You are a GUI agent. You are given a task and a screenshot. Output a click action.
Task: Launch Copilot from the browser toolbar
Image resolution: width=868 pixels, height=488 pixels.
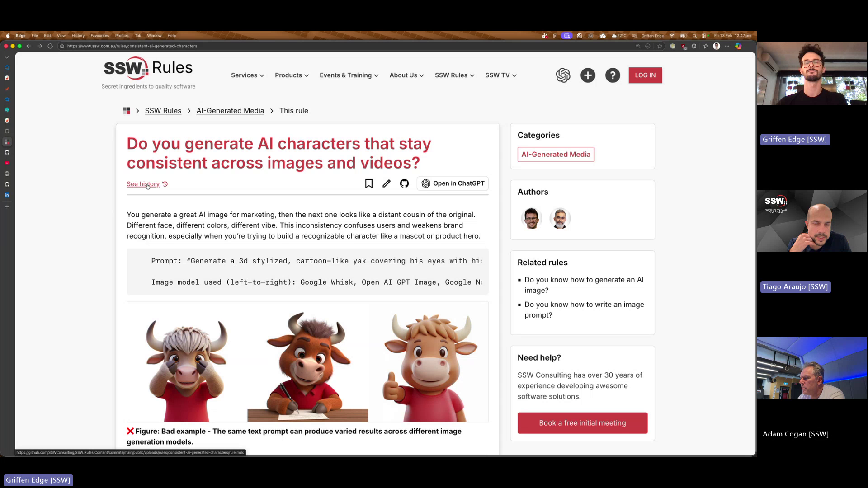coord(739,46)
